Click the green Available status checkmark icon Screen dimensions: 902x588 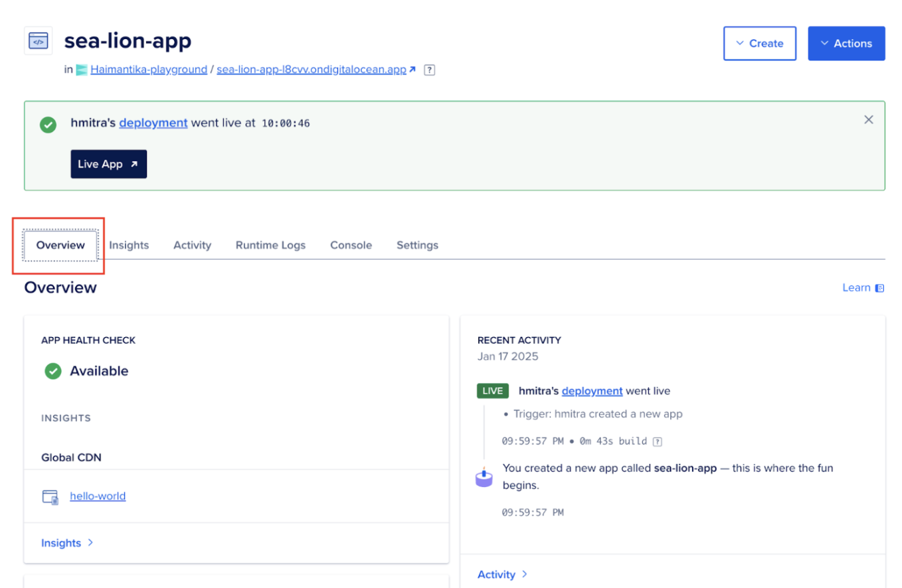tap(53, 371)
